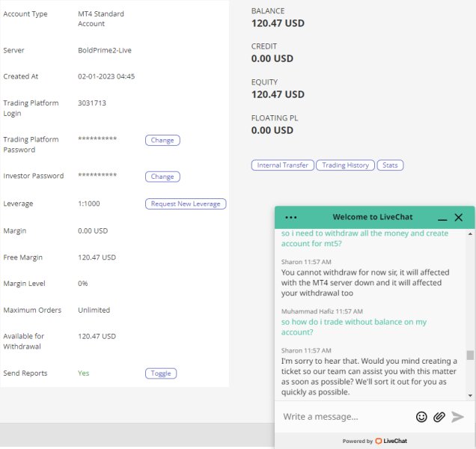476x449 pixels.
Task: Toggle the Send Reports setting
Action: (x=161, y=373)
